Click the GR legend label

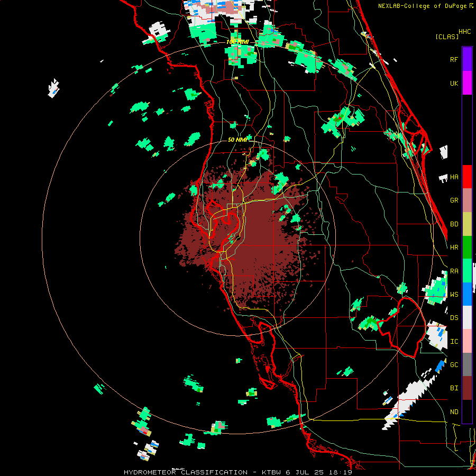454,200
